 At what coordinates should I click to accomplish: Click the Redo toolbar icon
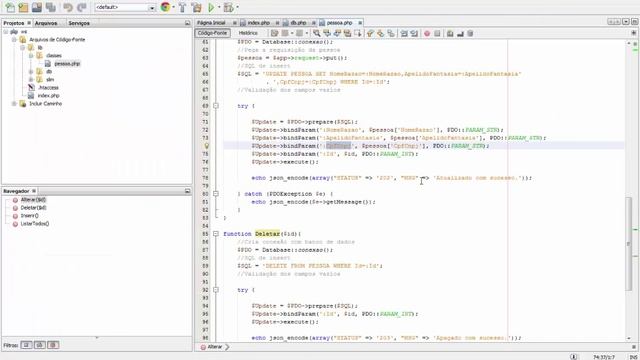click(81, 7)
